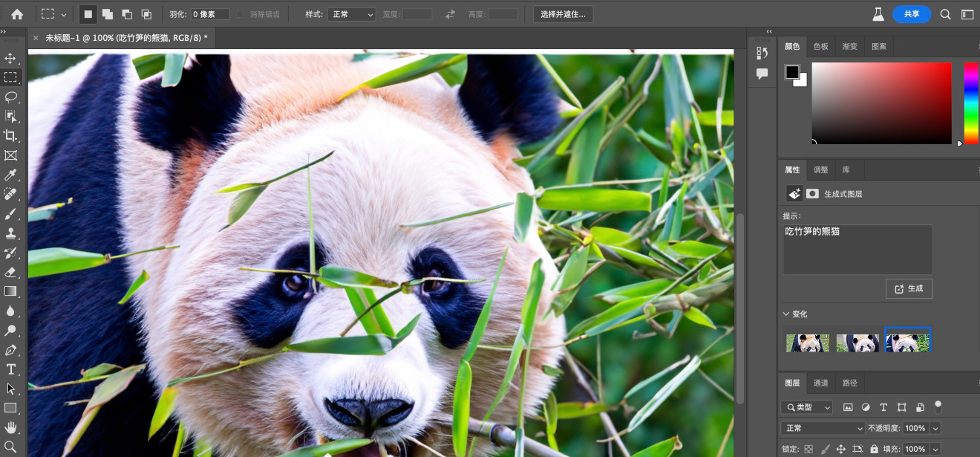Open the workspace switcher icon
This screenshot has width=980, height=457.
pyautogui.click(x=967, y=14)
